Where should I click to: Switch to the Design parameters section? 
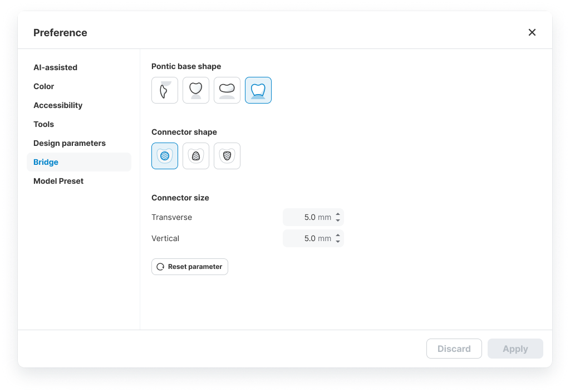click(69, 143)
